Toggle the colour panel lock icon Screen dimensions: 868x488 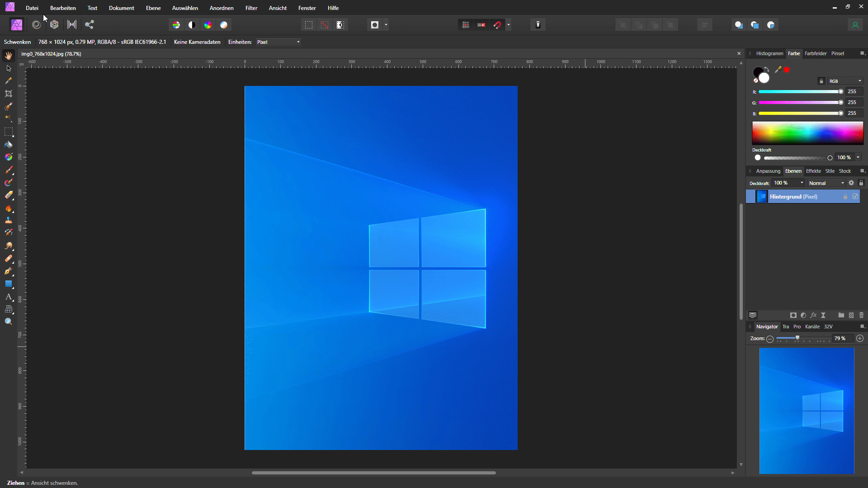(x=821, y=81)
